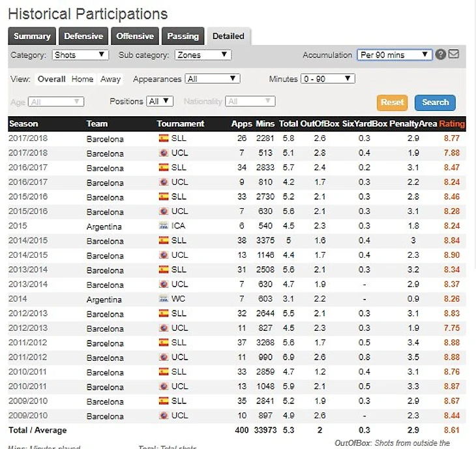
Task: Switch to the Defensive tab
Action: coord(83,36)
